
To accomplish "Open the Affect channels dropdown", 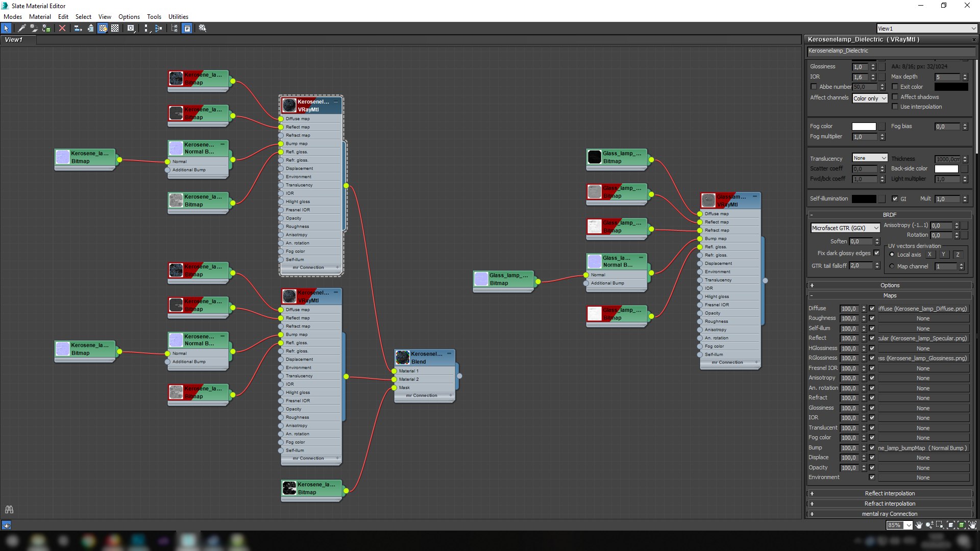I will pos(870,98).
